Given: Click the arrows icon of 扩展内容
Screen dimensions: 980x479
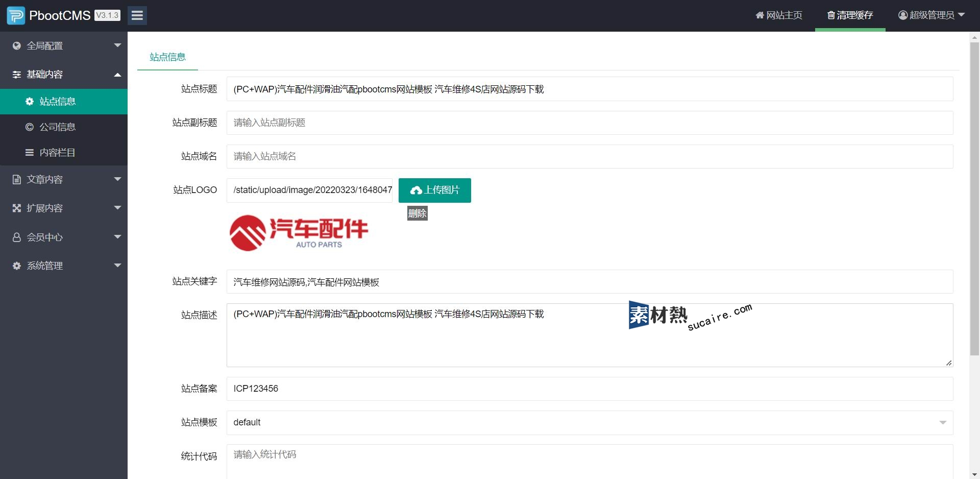Looking at the screenshot, I should click(17, 208).
